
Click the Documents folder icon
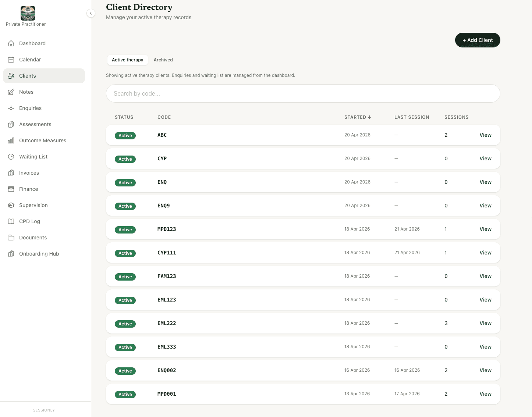(11, 238)
